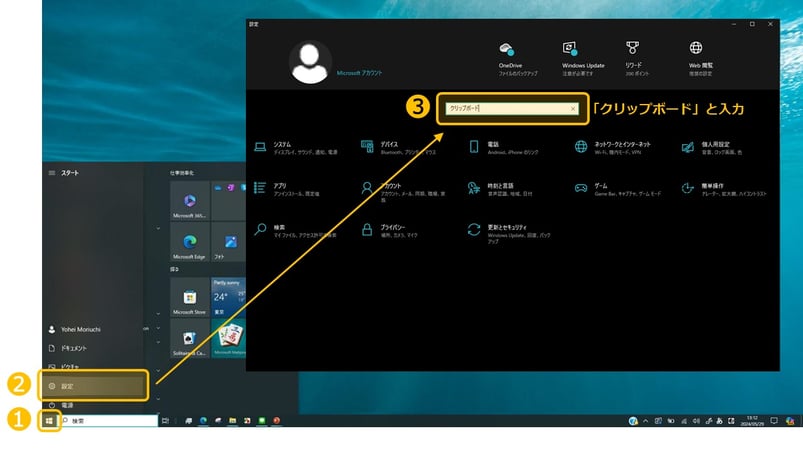Click the Windows Update header icon
The width and height of the screenshot is (803, 451).
point(570,49)
